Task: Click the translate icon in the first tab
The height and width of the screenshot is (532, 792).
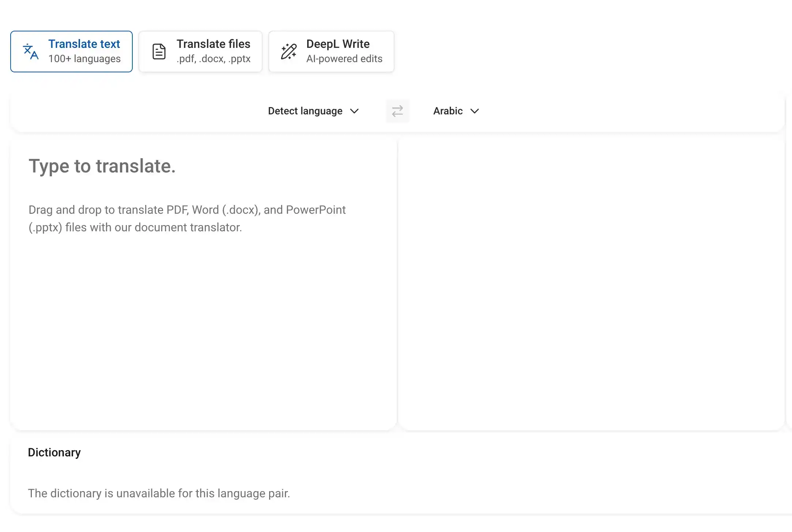Action: coord(31,51)
